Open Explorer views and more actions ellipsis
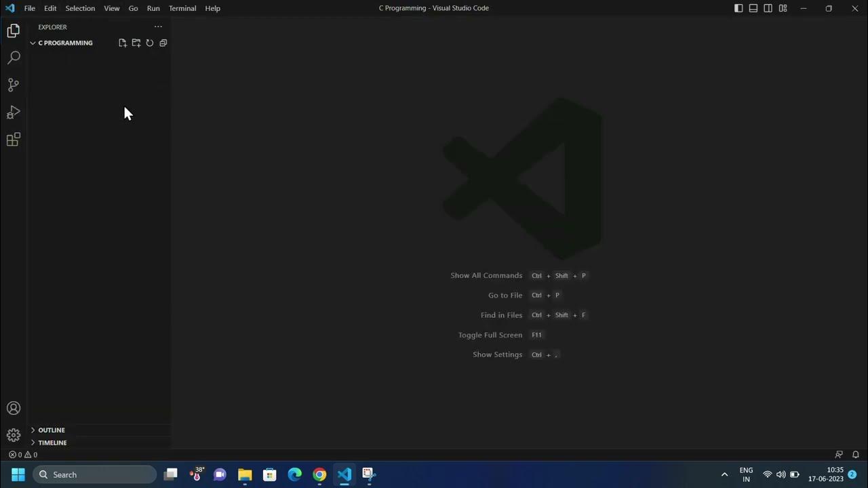The width and height of the screenshot is (868, 488). coord(158,27)
